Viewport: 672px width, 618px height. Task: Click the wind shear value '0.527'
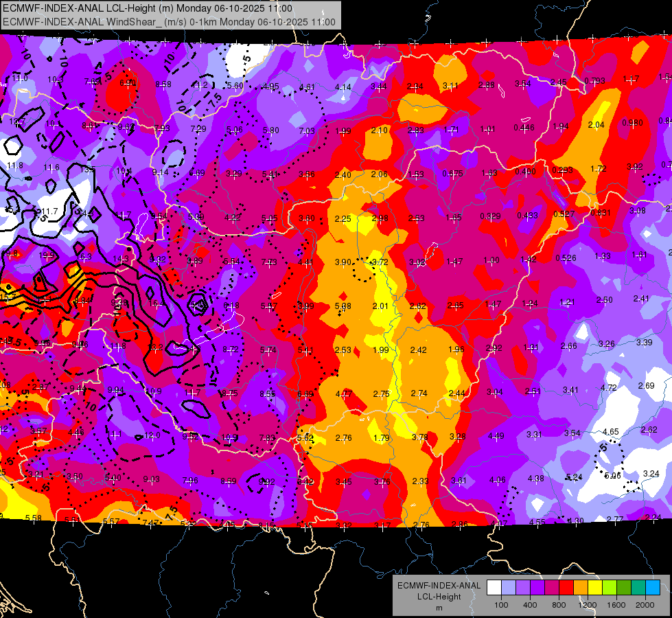click(x=564, y=214)
